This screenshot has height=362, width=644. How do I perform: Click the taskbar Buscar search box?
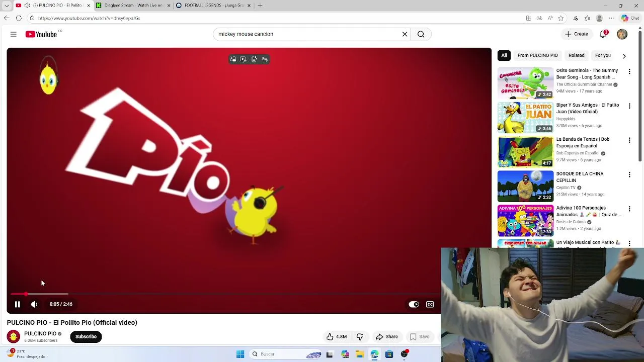point(285,354)
